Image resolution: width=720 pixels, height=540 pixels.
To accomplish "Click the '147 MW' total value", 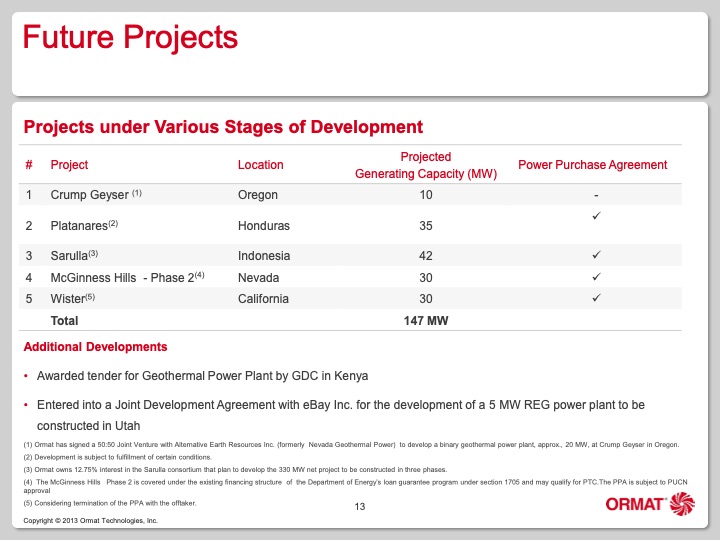I will 426,321.
